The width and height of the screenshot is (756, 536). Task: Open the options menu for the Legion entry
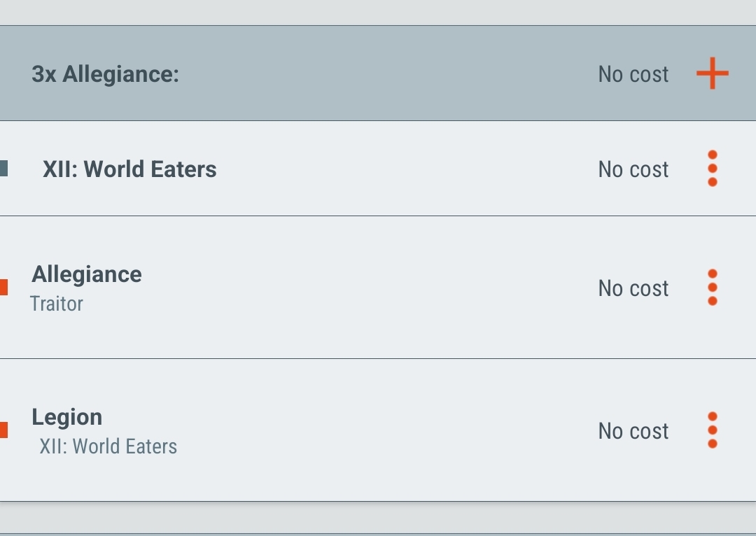click(x=713, y=431)
